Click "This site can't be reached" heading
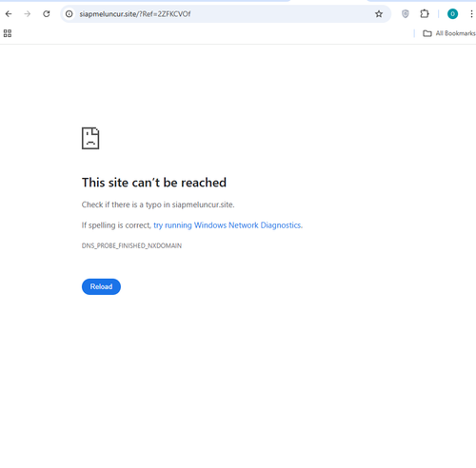Screen dimensions: 476x468 tap(154, 183)
